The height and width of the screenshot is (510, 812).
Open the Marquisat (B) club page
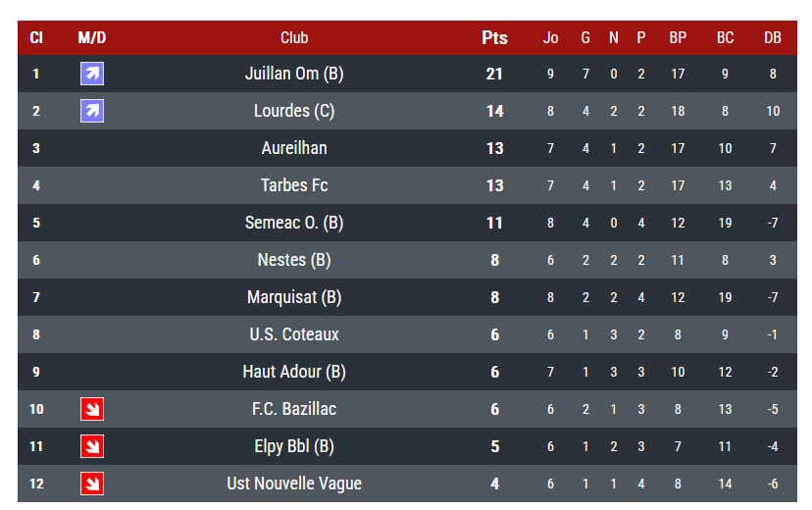pos(294,297)
